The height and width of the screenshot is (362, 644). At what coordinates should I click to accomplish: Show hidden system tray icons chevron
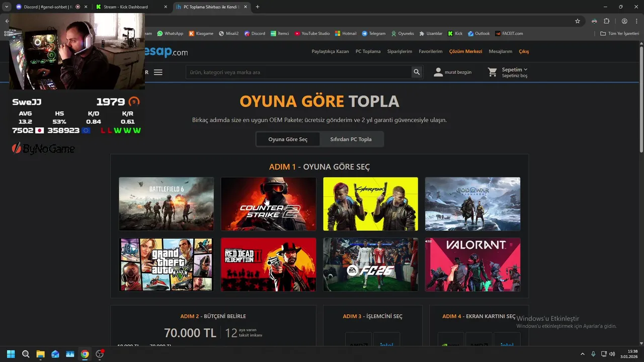583,354
